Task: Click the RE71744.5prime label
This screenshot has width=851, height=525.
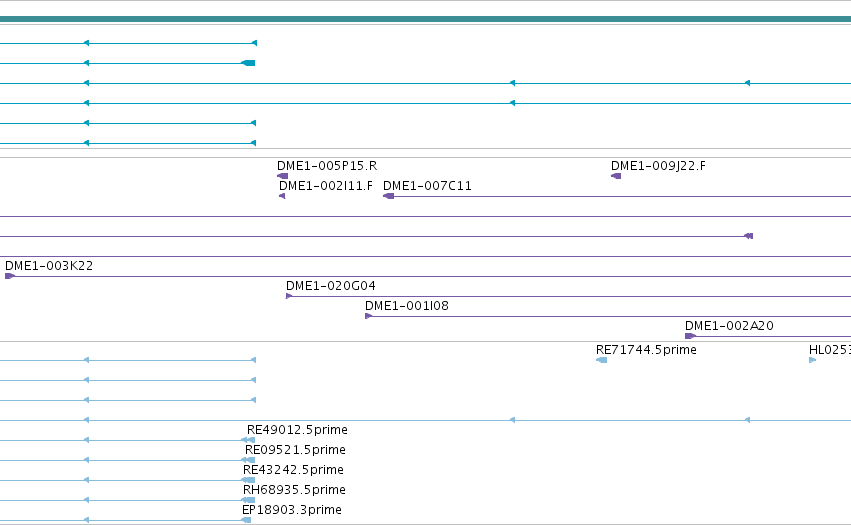Action: click(646, 350)
